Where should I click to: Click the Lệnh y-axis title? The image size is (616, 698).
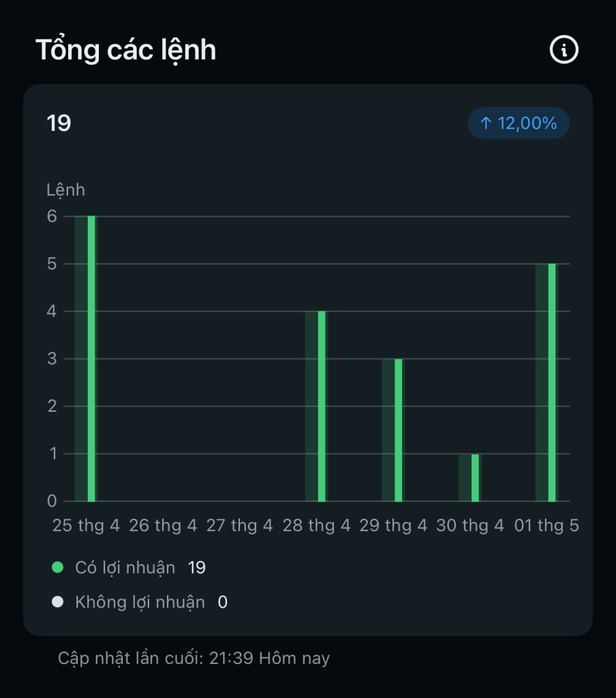point(66,191)
